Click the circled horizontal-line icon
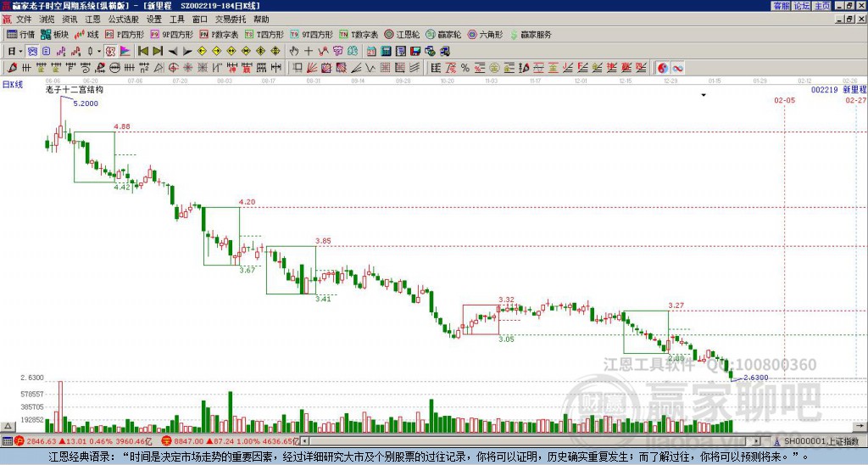This screenshot has width=868, height=465. click(x=114, y=68)
